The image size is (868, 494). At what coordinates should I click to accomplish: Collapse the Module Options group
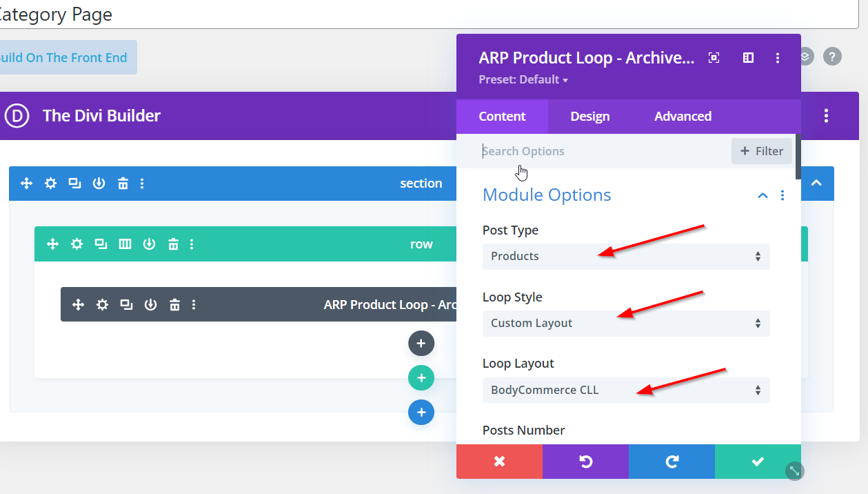click(x=763, y=196)
